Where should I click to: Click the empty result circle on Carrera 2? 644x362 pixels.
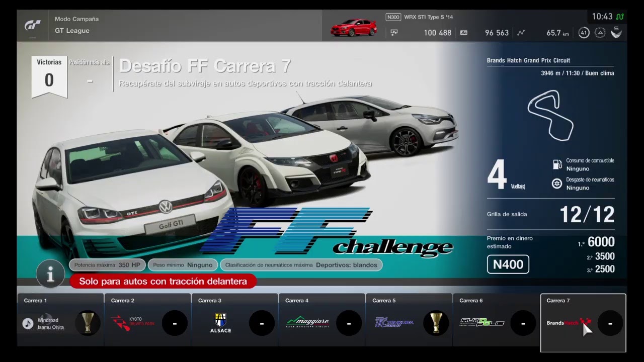click(x=175, y=323)
